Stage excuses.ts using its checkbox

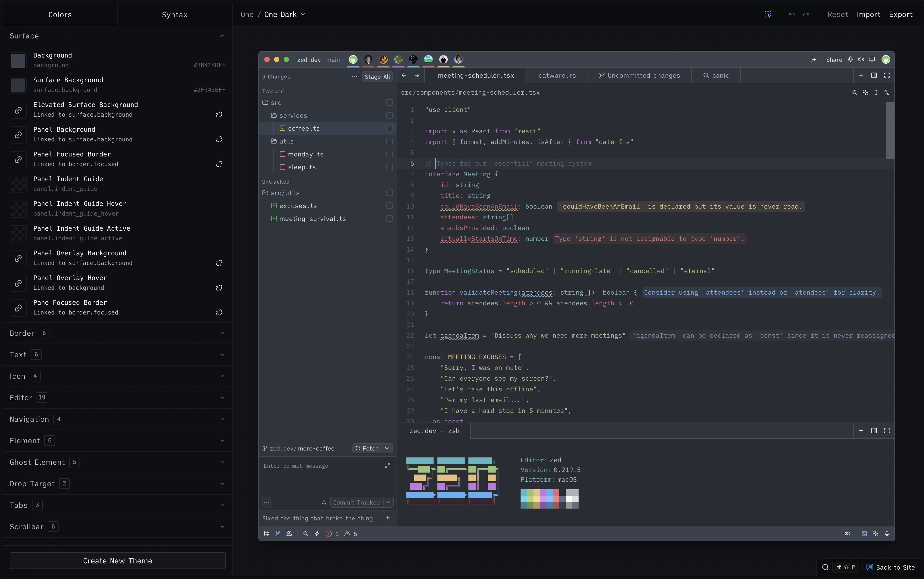click(x=389, y=206)
